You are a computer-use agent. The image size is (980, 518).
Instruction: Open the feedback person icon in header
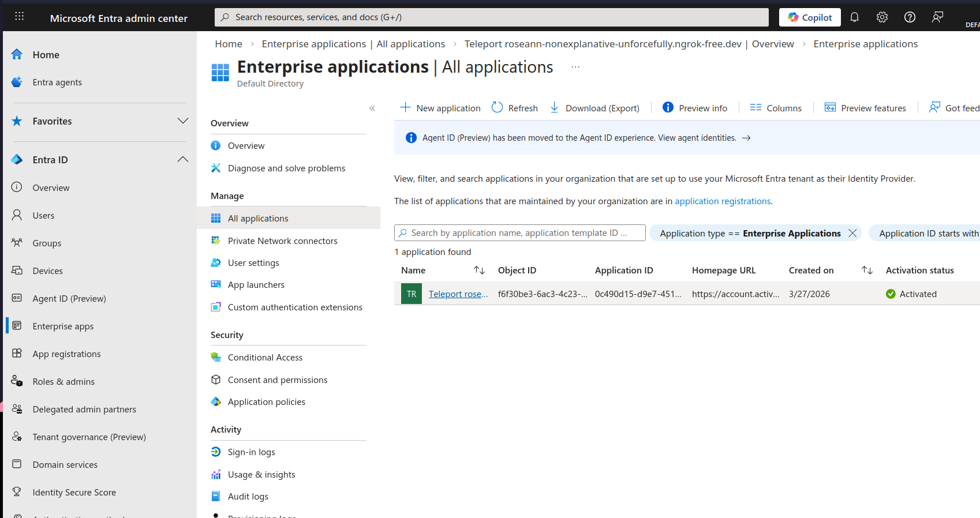[x=937, y=17]
